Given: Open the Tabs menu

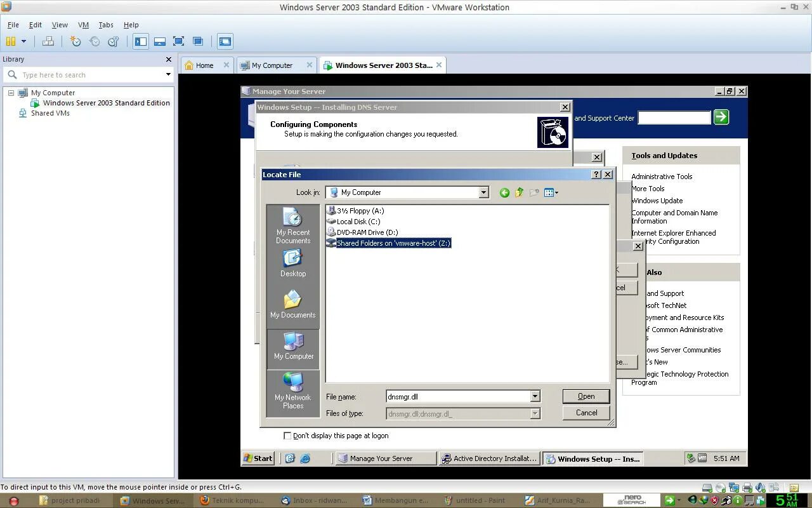Looking at the screenshot, I should pyautogui.click(x=106, y=25).
